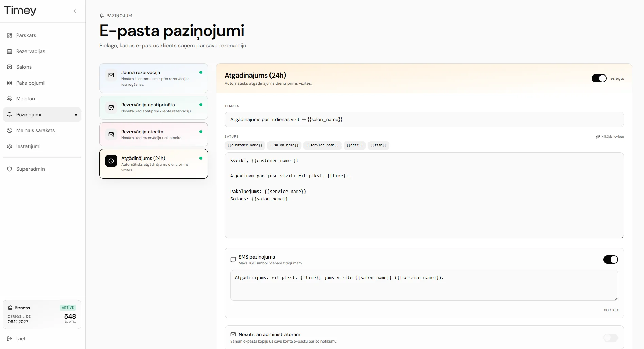Insert the {{time}} variable chip
Screen dimensions: 644x349
(379, 145)
